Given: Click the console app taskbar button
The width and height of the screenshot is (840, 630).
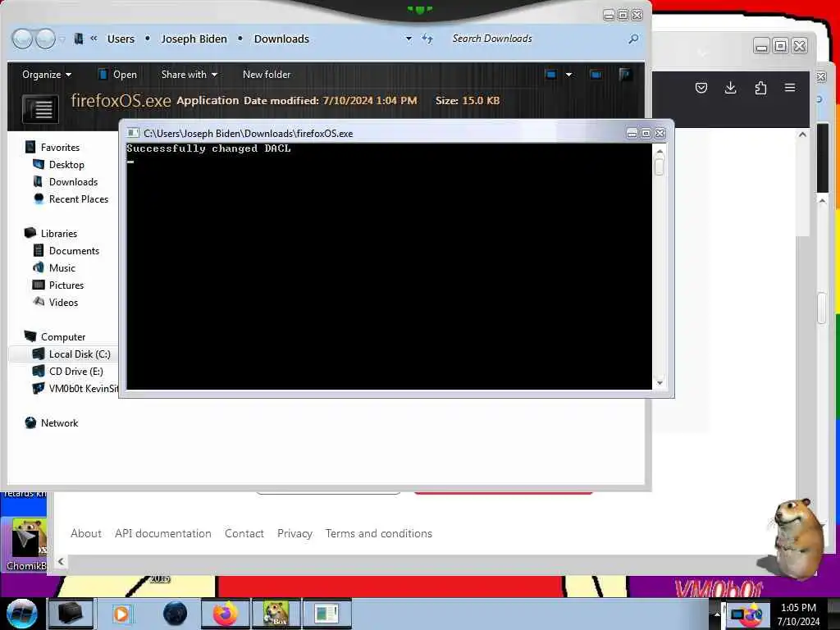Looking at the screenshot, I should coord(326,614).
